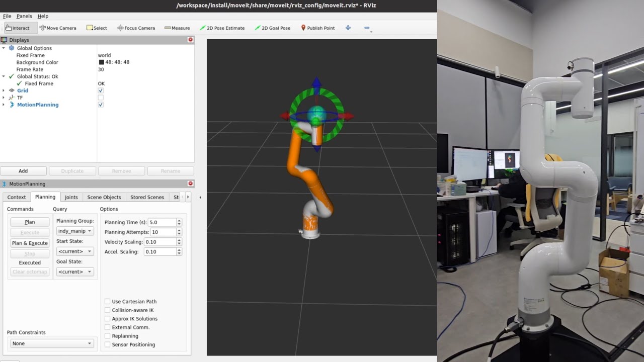
Task: Switch to the Context tab
Action: click(x=17, y=197)
